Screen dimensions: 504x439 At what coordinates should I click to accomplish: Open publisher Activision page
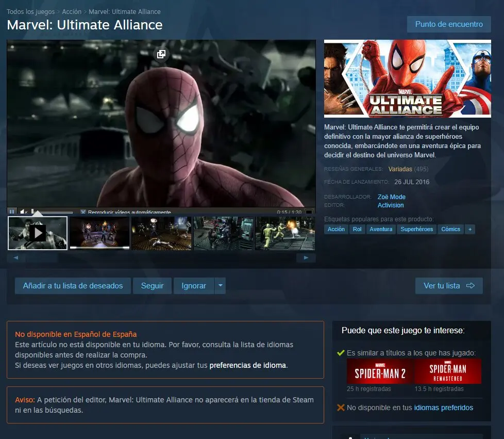[391, 205]
